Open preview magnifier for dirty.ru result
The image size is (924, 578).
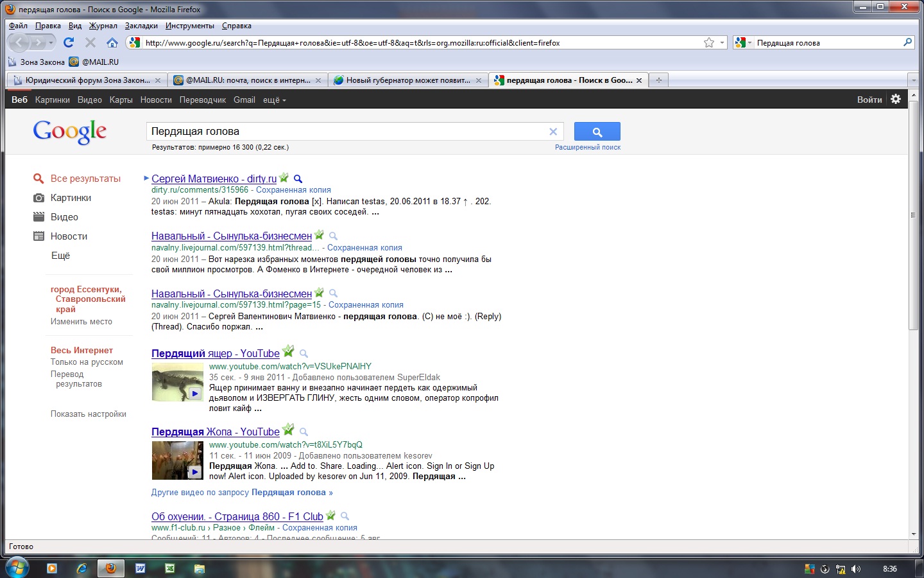point(298,179)
